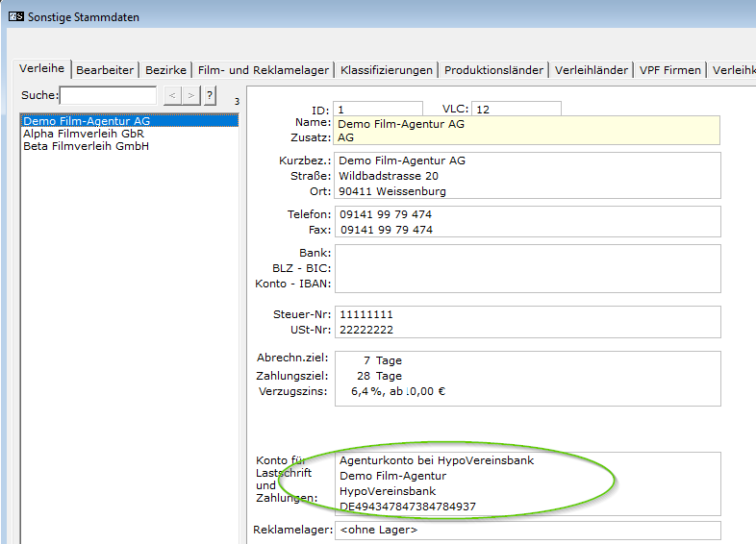756x544 pixels.
Task: Click the previous search result arrow button
Action: [x=171, y=95]
